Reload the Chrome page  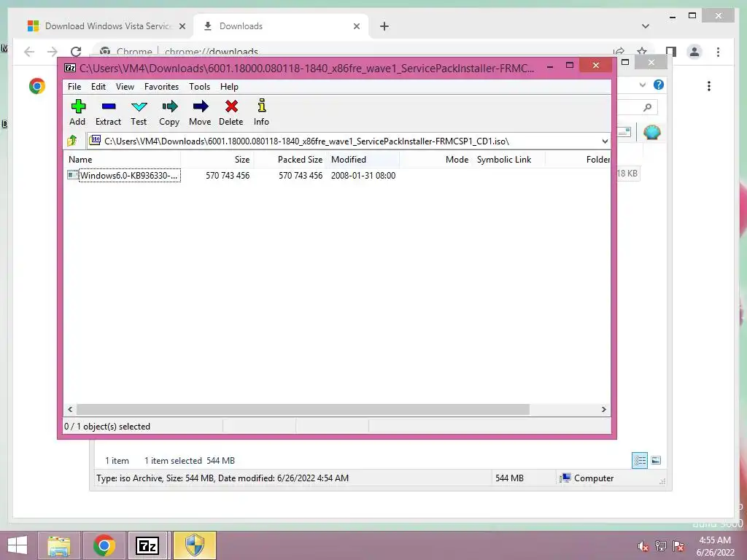point(76,52)
